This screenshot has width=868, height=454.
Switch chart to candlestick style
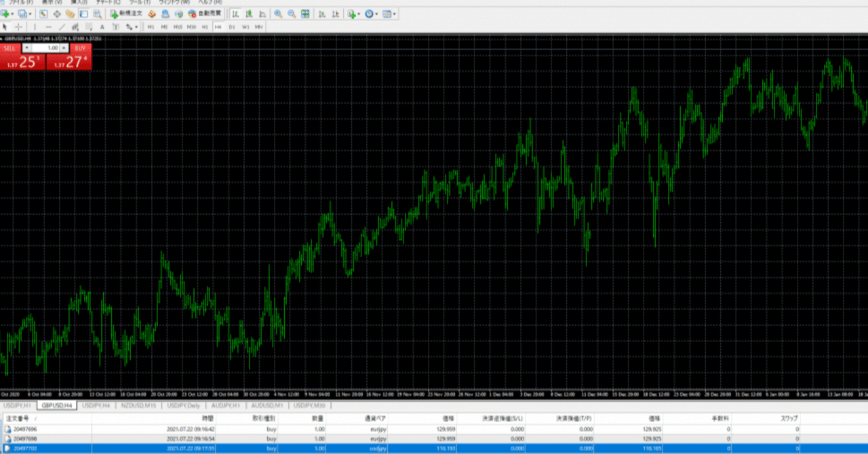pos(249,14)
